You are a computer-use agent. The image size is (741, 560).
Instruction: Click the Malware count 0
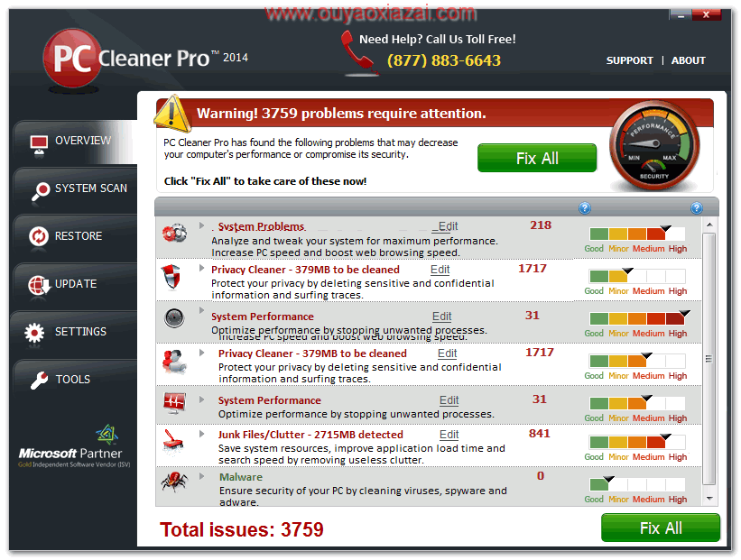click(x=540, y=476)
